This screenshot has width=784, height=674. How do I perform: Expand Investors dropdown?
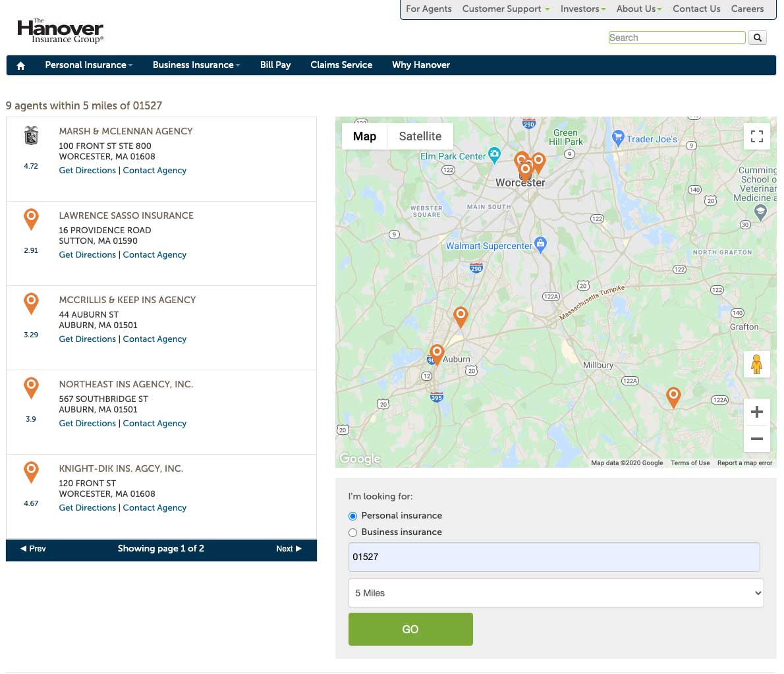tap(582, 9)
